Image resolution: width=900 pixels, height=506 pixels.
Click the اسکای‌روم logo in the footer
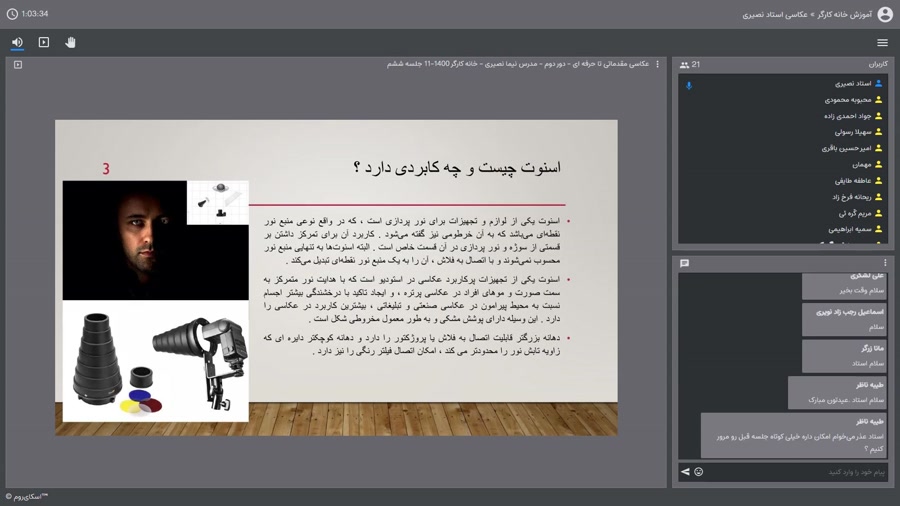pos(27,496)
